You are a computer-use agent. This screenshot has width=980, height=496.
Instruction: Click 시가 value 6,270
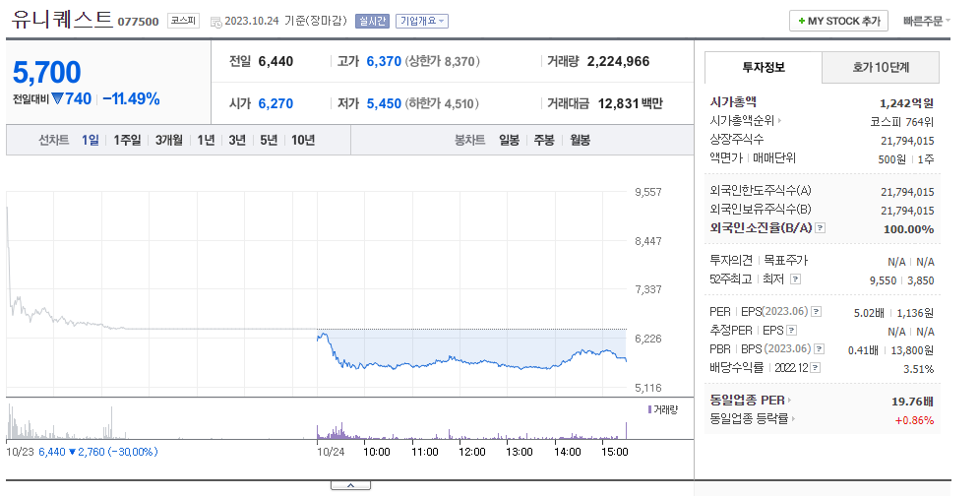pyautogui.click(x=276, y=104)
